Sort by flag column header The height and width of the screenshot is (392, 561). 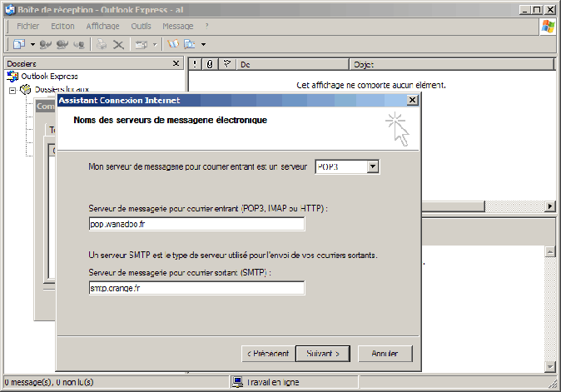pos(227,64)
